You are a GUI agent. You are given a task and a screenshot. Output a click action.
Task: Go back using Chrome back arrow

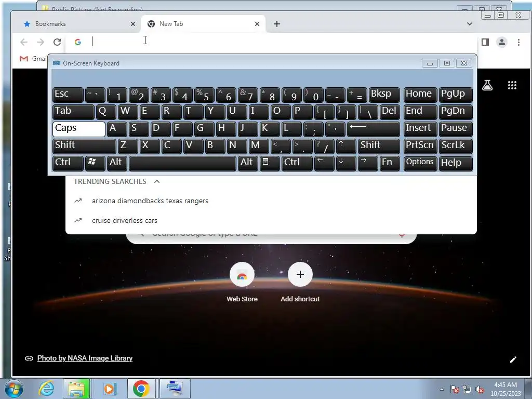point(24,42)
